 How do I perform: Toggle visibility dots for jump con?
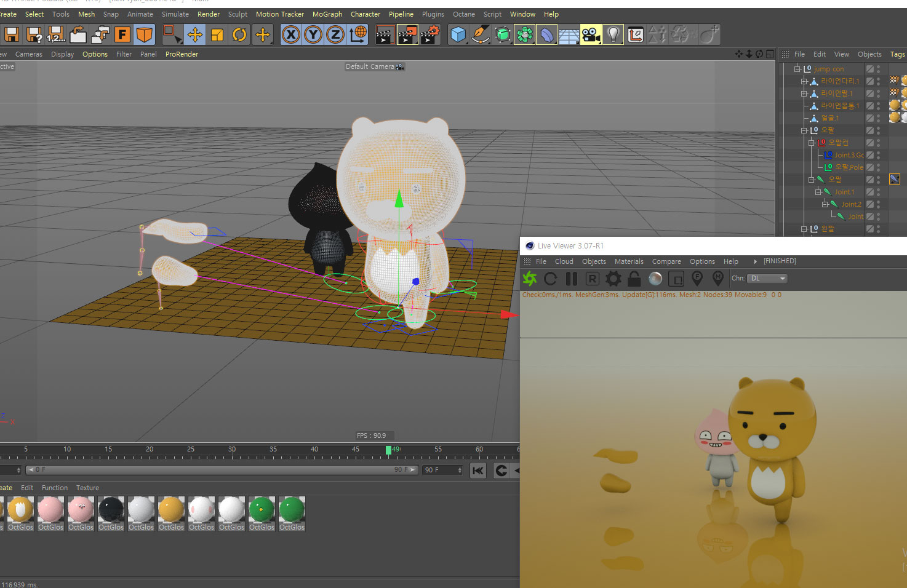879,69
